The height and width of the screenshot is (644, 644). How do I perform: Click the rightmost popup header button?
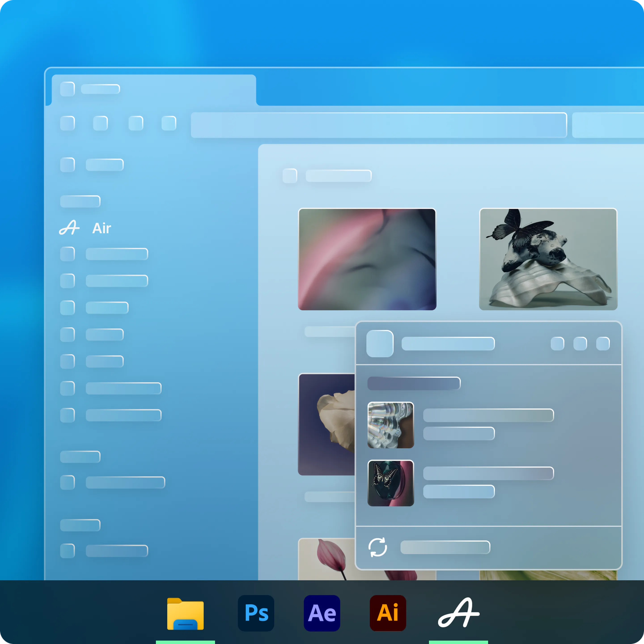coord(603,344)
